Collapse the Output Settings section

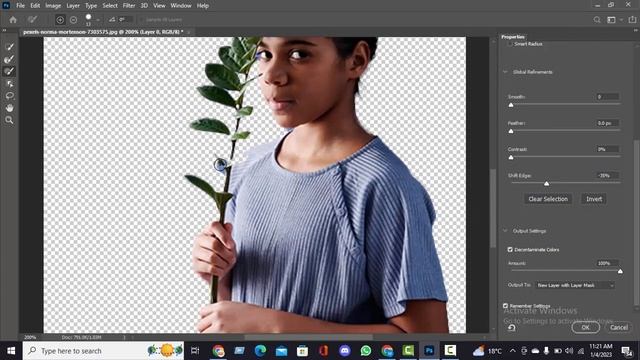[505, 231]
